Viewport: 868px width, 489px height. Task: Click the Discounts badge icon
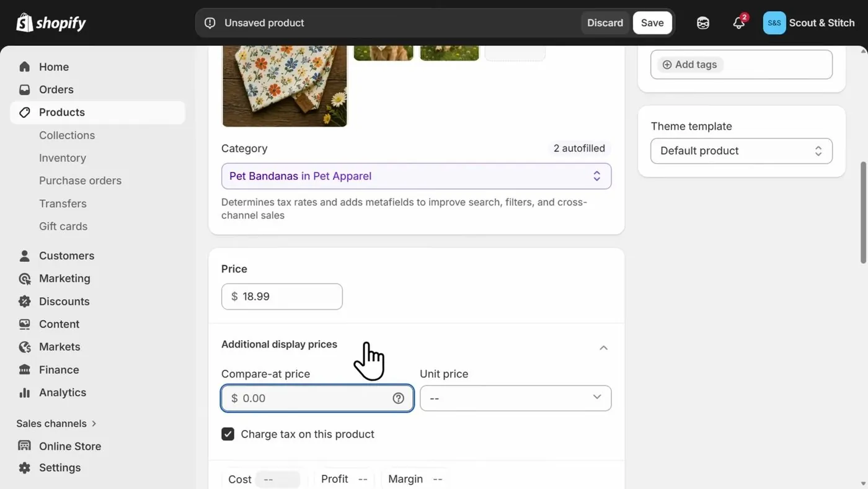[25, 302]
